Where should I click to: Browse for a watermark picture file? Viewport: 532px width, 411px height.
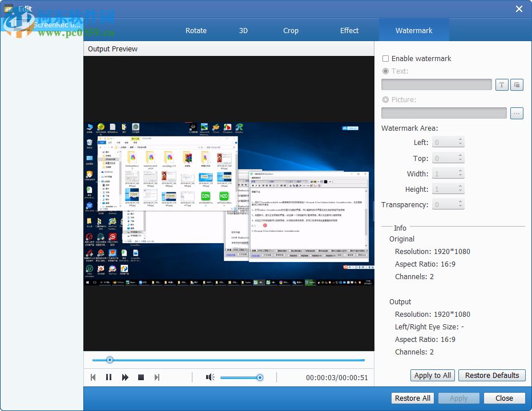click(x=516, y=113)
